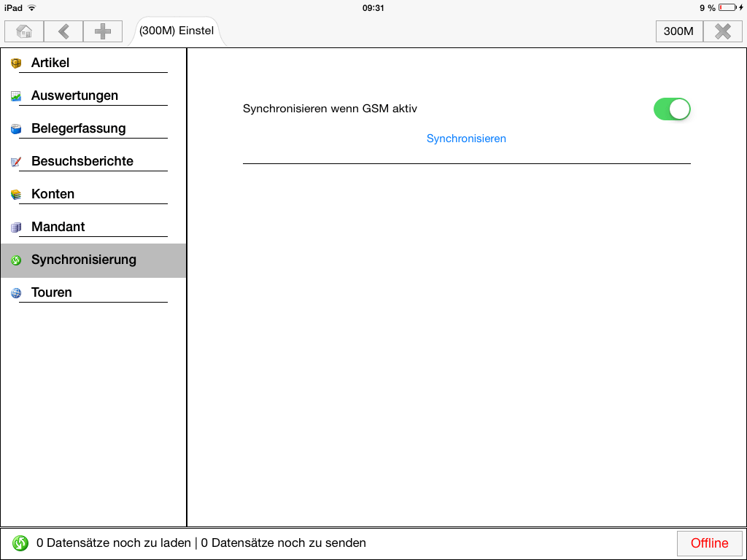The width and height of the screenshot is (747, 560).
Task: Tap the Wi-Fi icon in iPad status bar
Action: 32,7
